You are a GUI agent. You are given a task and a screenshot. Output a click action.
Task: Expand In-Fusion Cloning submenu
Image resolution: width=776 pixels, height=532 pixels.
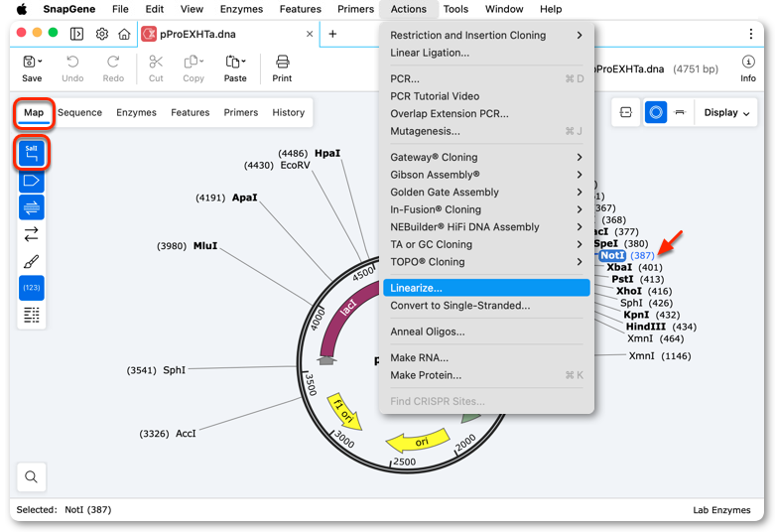pyautogui.click(x=486, y=209)
